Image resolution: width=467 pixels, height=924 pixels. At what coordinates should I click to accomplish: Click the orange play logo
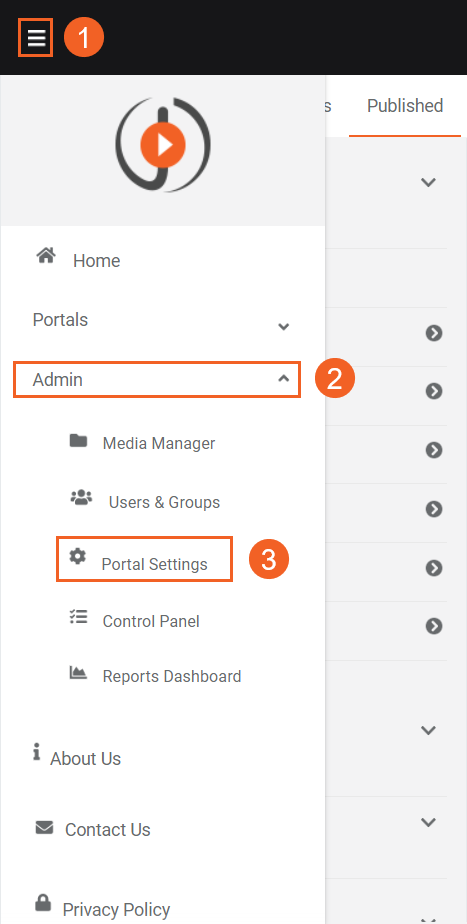pyautogui.click(x=163, y=144)
